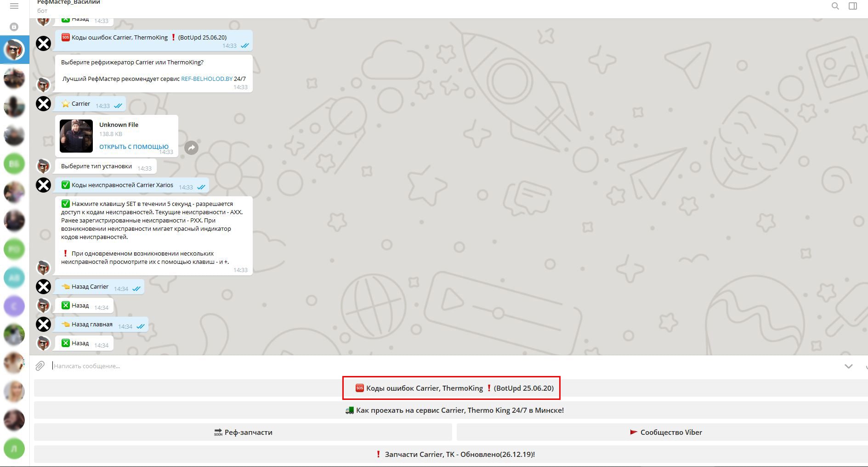Select the sent message '⭐ Carrier'
The height and width of the screenshot is (467, 868).
tap(90, 104)
